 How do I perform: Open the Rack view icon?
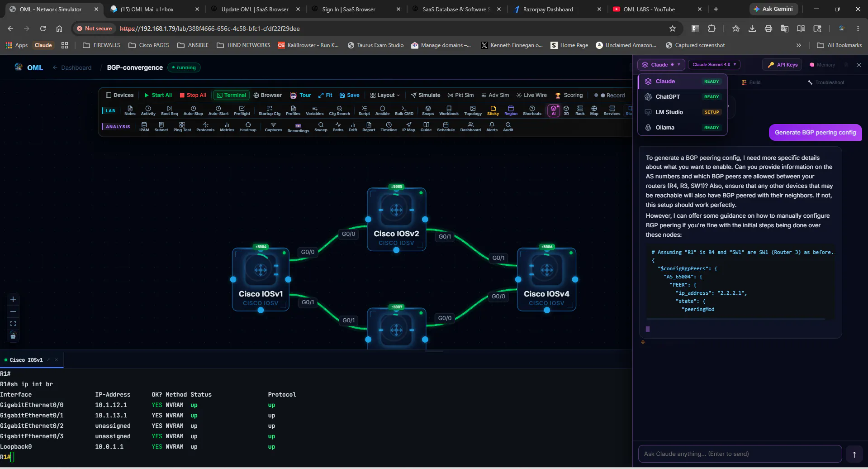pyautogui.click(x=580, y=110)
